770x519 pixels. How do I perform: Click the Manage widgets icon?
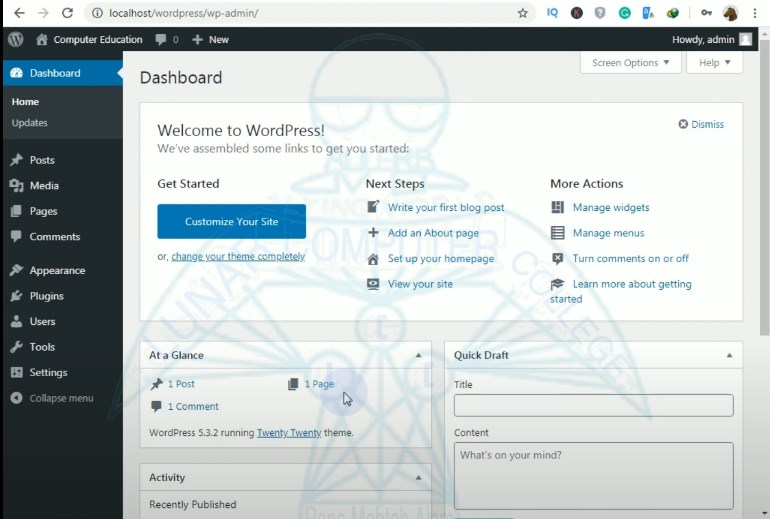click(x=557, y=207)
